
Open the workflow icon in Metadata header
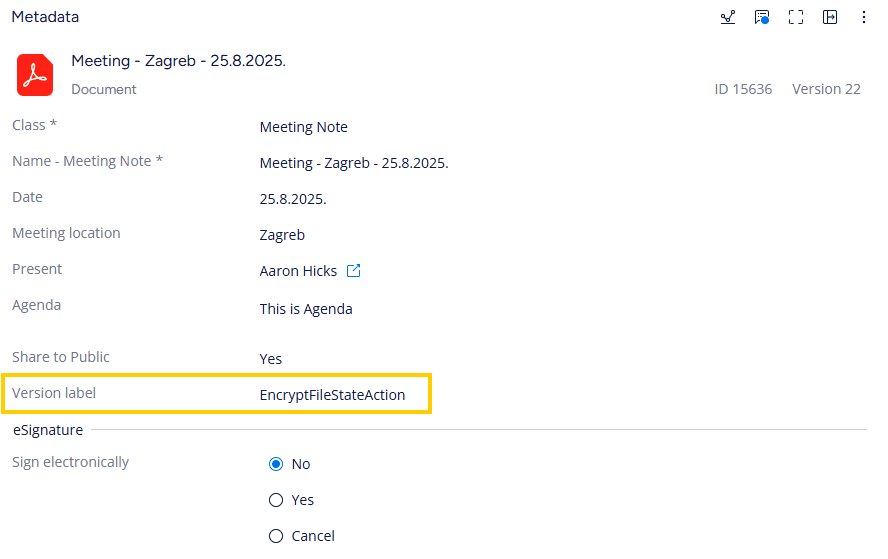point(728,17)
